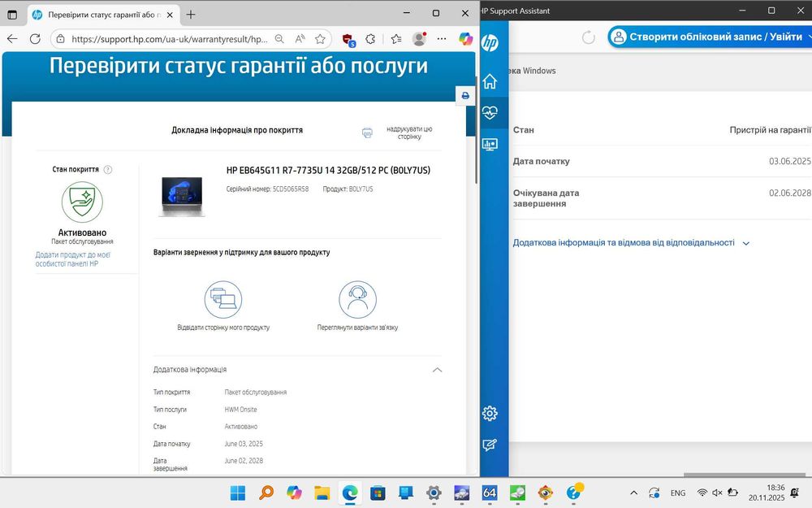Add page to favorites star
812x508 pixels.
pyautogui.click(x=320, y=39)
